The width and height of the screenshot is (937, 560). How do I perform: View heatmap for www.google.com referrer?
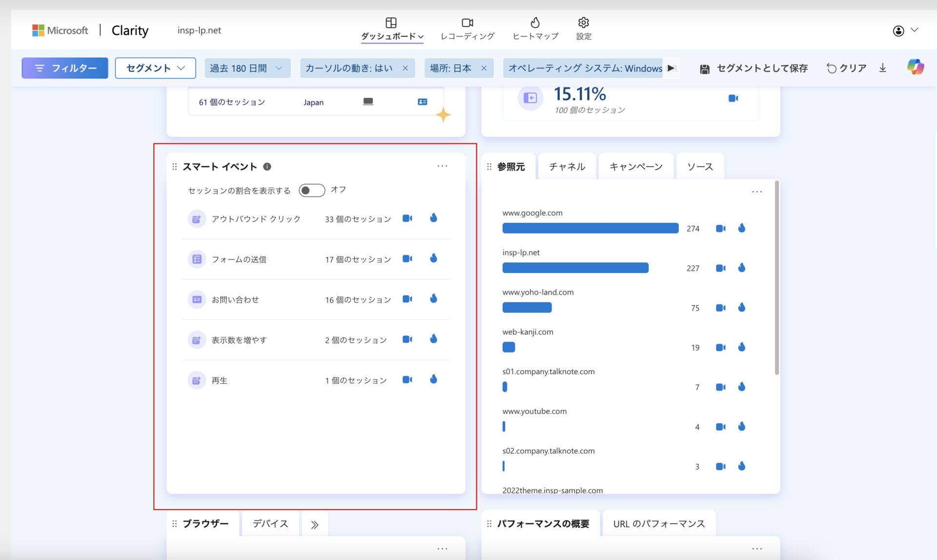(x=742, y=228)
